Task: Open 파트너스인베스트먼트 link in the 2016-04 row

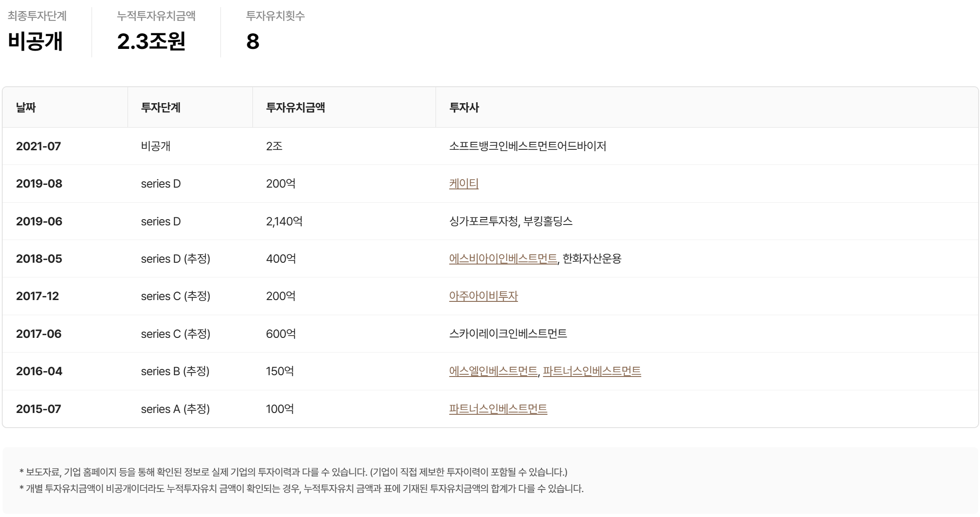Action: [592, 371]
